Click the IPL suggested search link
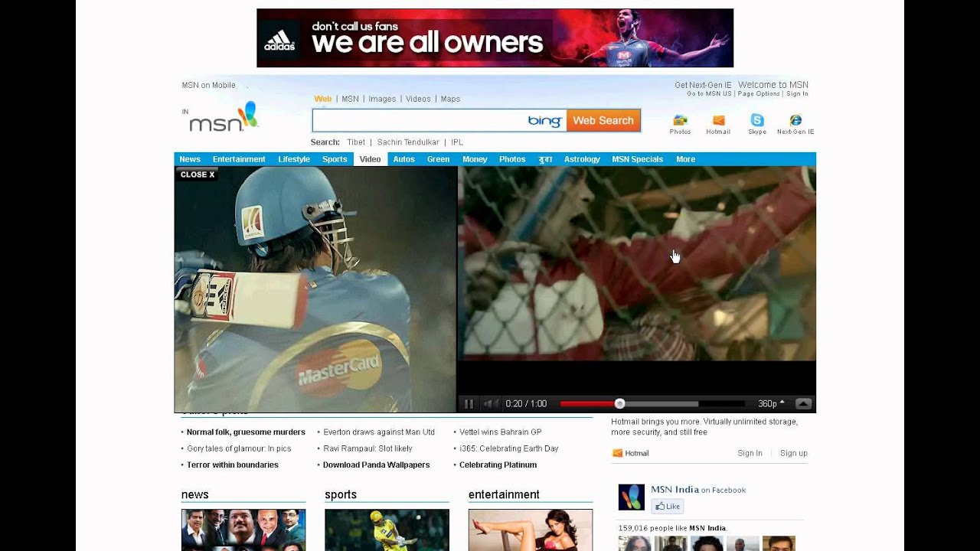Image resolution: width=980 pixels, height=551 pixels. pos(457,142)
